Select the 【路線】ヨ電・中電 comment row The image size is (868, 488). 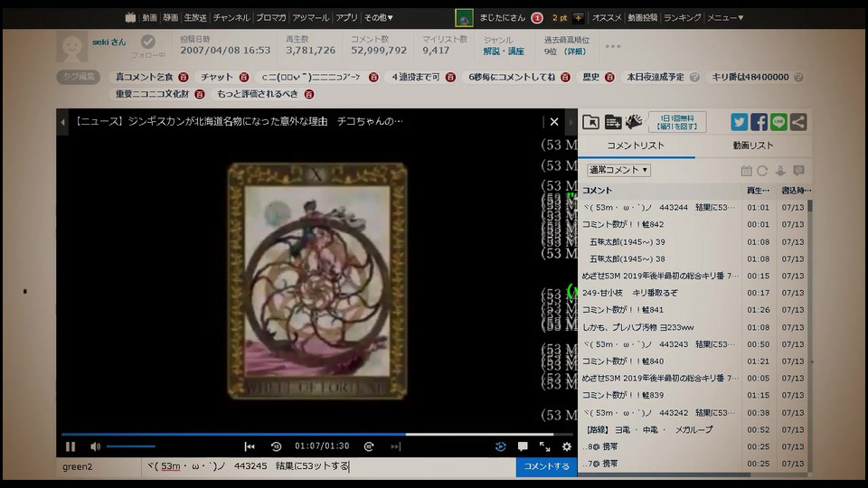(693, 429)
